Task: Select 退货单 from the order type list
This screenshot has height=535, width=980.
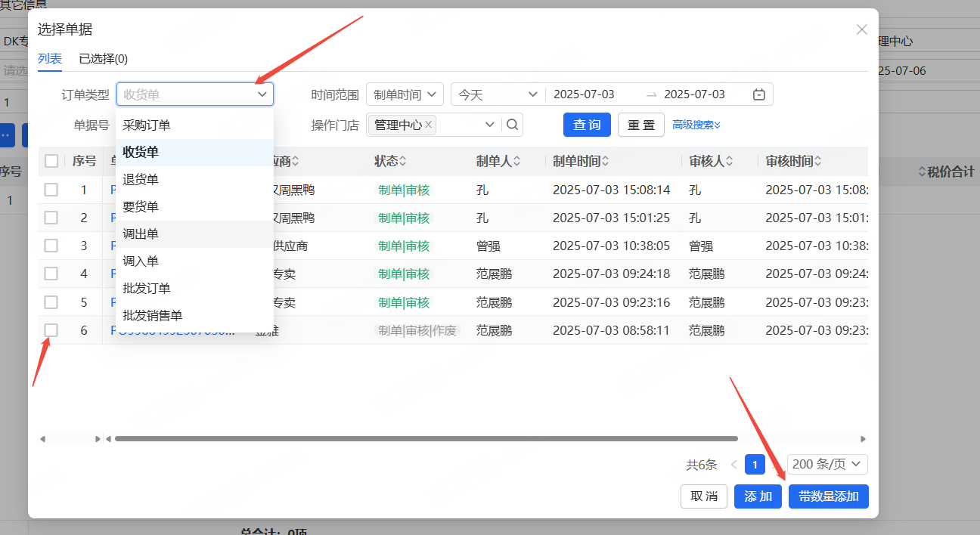Action: tap(194, 180)
